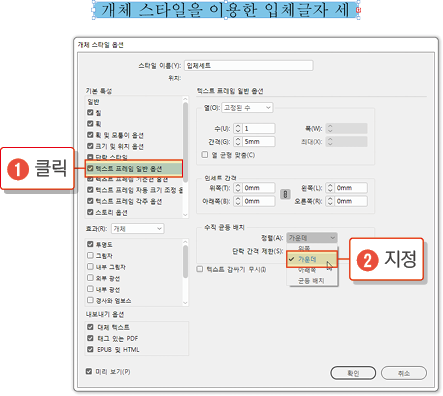Open the 정렬(A) 가운데 dropdown

tap(312, 238)
